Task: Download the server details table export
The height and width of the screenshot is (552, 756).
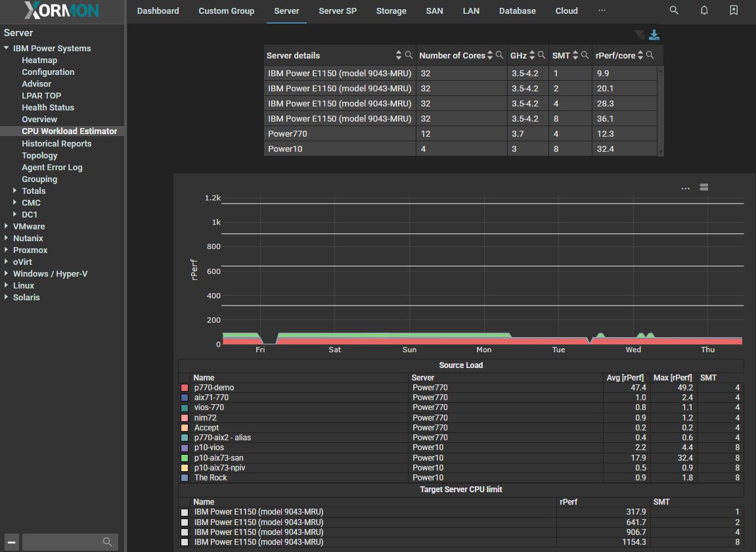Action: pyautogui.click(x=654, y=35)
